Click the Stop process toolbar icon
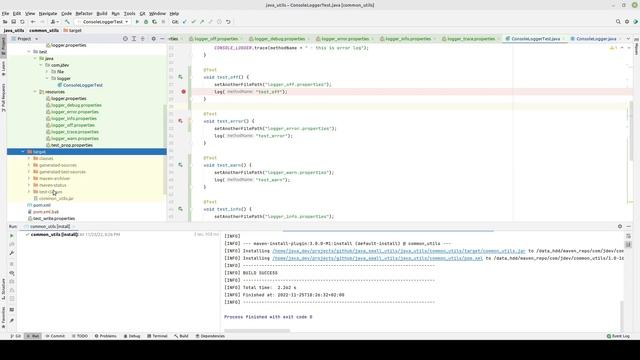Screen dimensions: 640x360 pos(163,22)
